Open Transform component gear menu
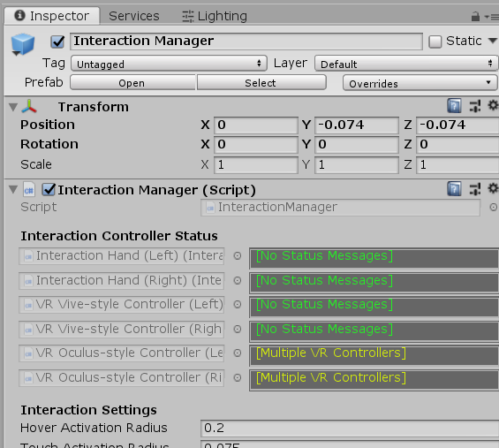 [493, 105]
